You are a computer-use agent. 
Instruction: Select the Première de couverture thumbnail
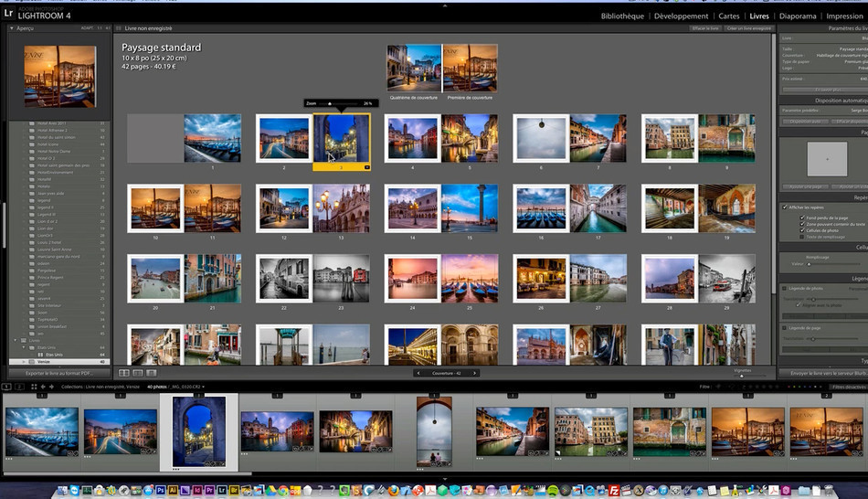coord(470,69)
